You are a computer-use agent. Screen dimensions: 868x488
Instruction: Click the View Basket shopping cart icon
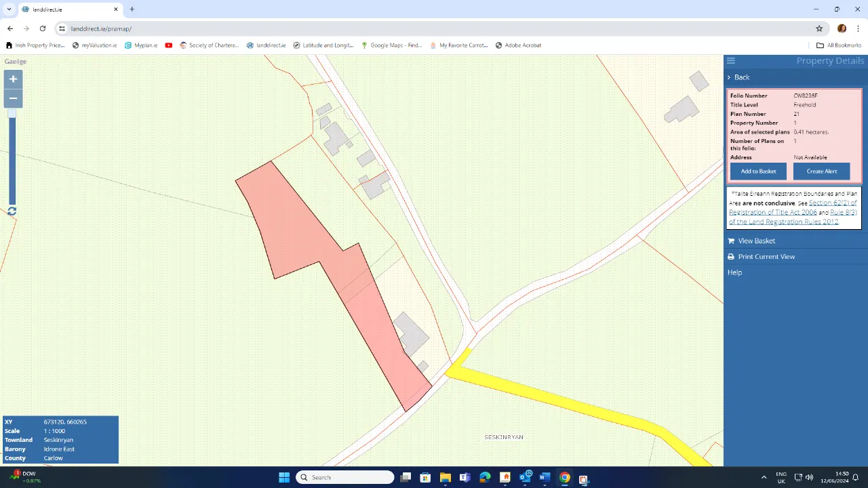730,241
